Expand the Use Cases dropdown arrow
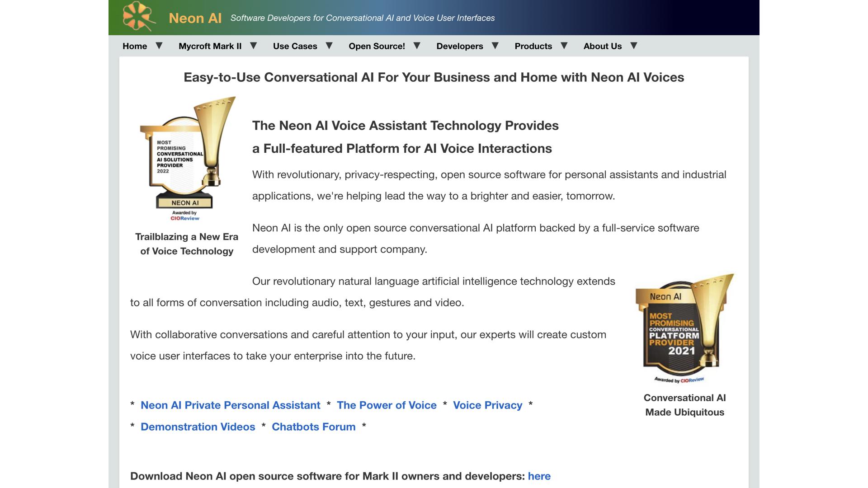The image size is (868, 488). pos(329,46)
